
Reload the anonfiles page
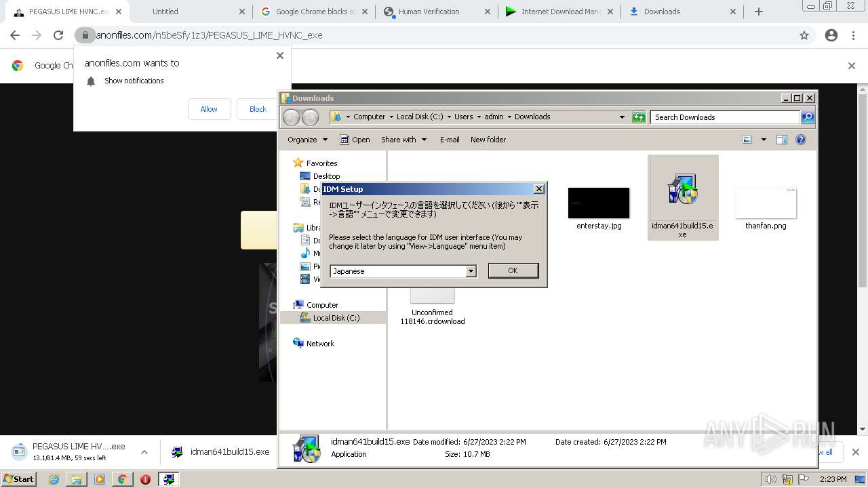[58, 35]
